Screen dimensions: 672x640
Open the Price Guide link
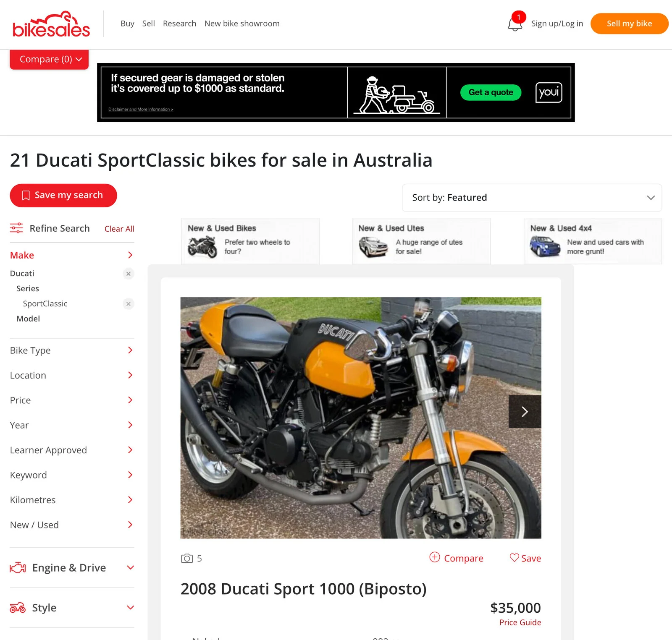520,622
